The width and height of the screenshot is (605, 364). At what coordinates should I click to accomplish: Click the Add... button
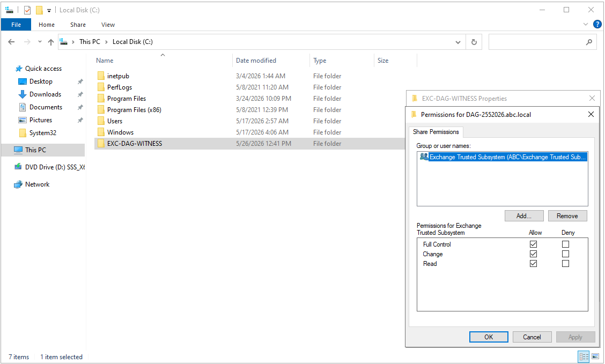(524, 216)
